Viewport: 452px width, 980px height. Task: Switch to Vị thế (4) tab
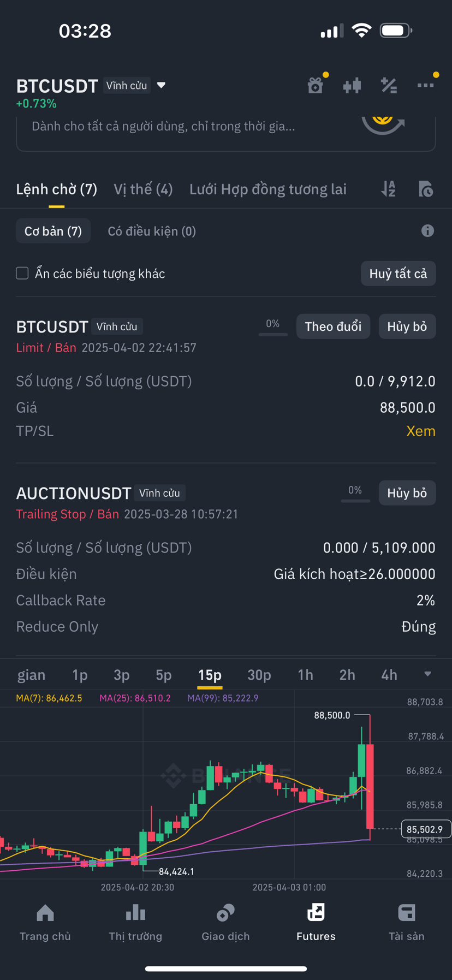point(143,189)
